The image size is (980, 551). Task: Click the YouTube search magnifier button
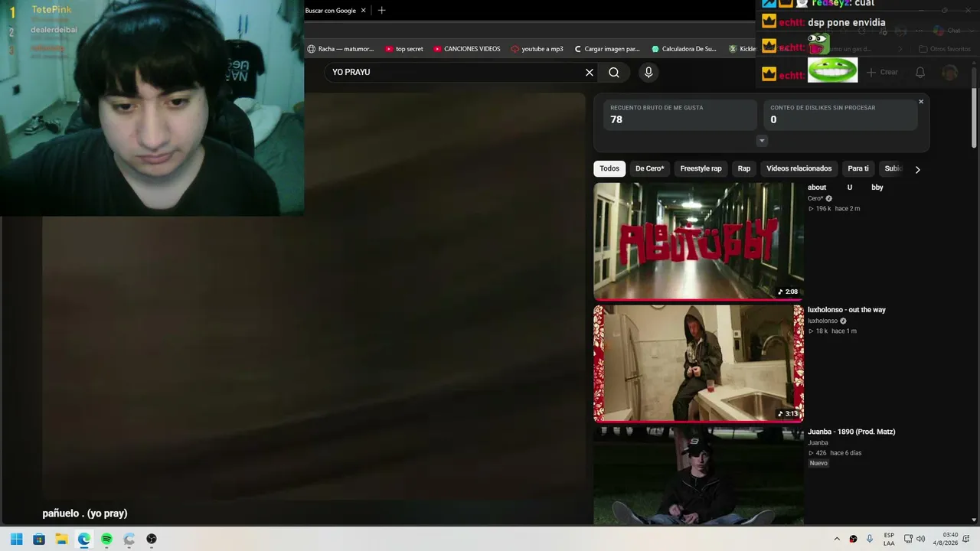[x=614, y=73]
